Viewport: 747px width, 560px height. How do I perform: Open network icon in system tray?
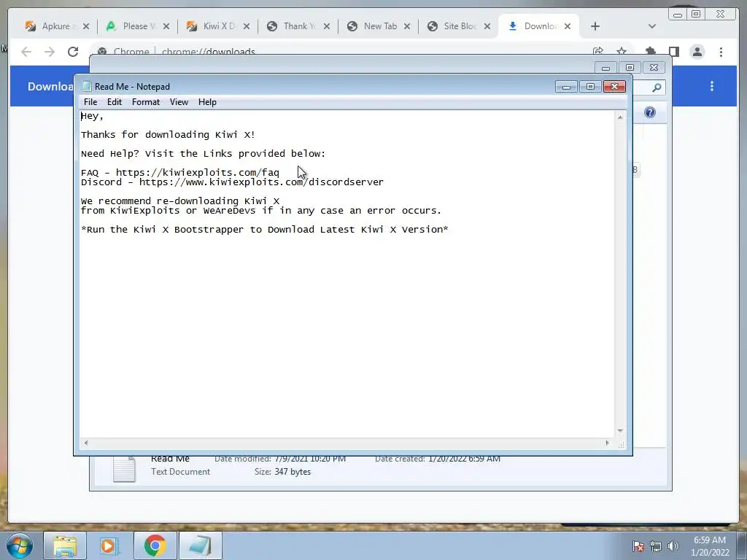[x=656, y=546]
